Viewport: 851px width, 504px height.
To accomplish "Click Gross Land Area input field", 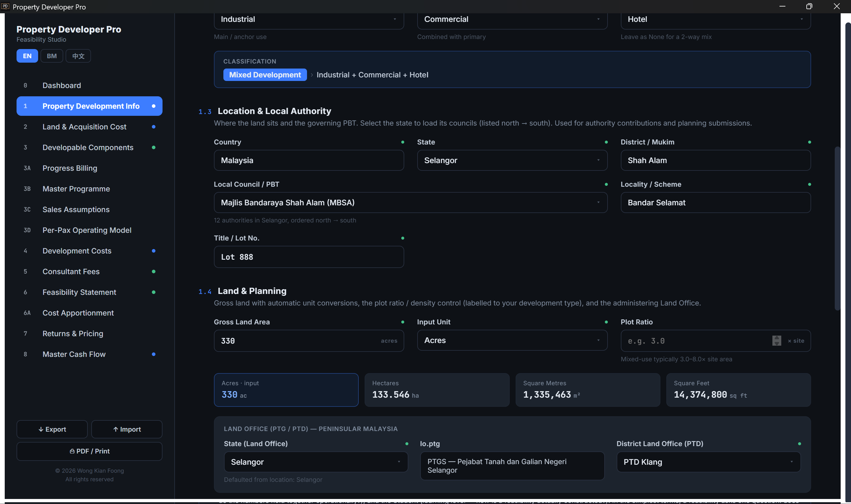I will click(309, 341).
